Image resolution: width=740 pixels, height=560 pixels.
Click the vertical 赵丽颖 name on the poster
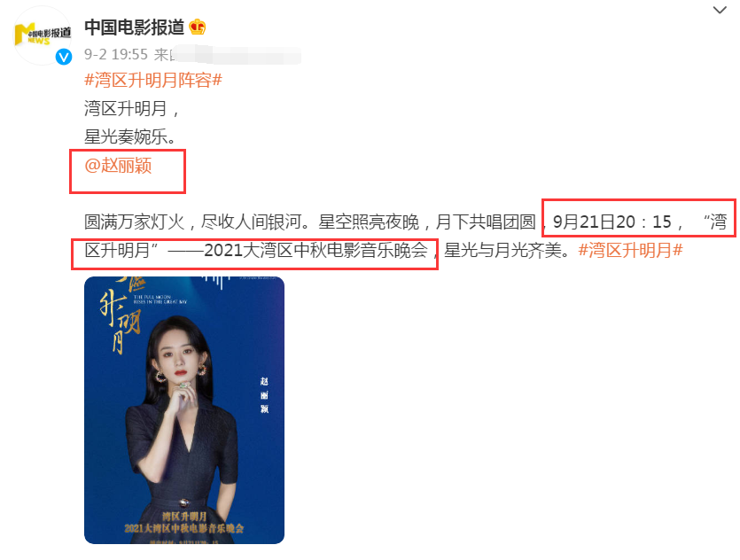tap(264, 395)
